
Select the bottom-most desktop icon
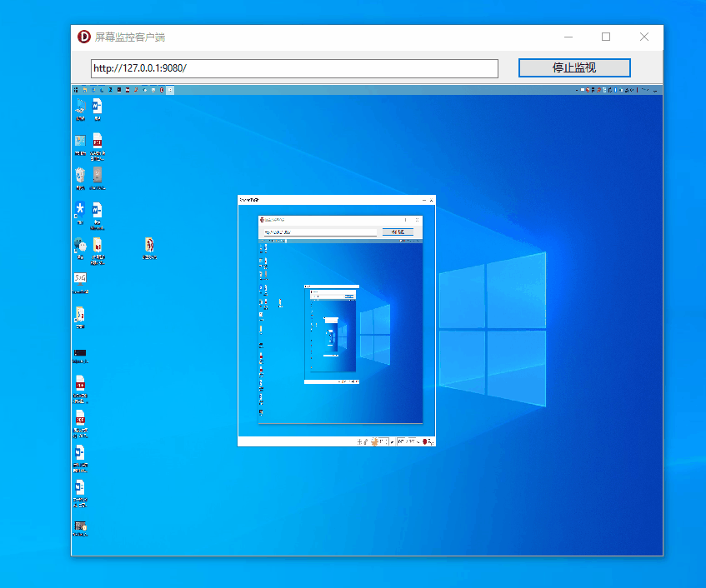(x=80, y=527)
